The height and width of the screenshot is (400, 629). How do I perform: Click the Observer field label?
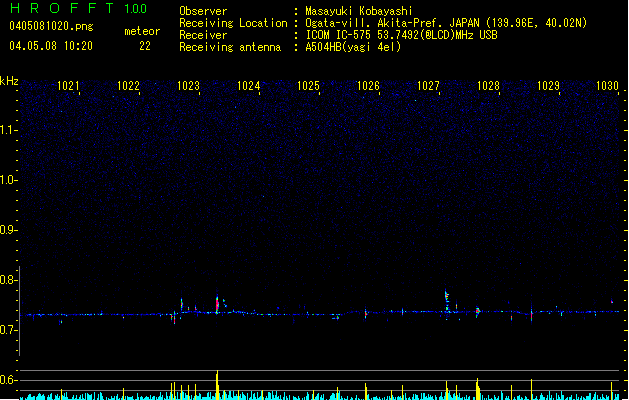click(203, 11)
